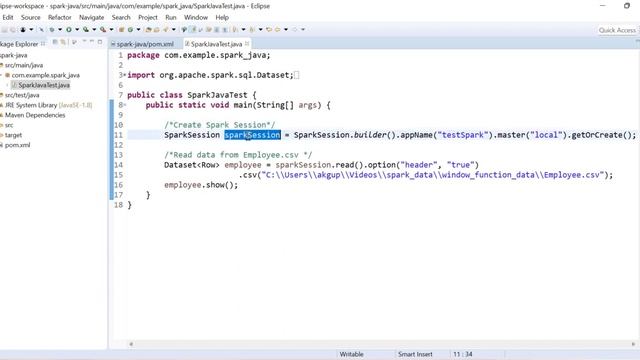
Task: Open the Coverage dropdown arrow
Action: (94, 30)
